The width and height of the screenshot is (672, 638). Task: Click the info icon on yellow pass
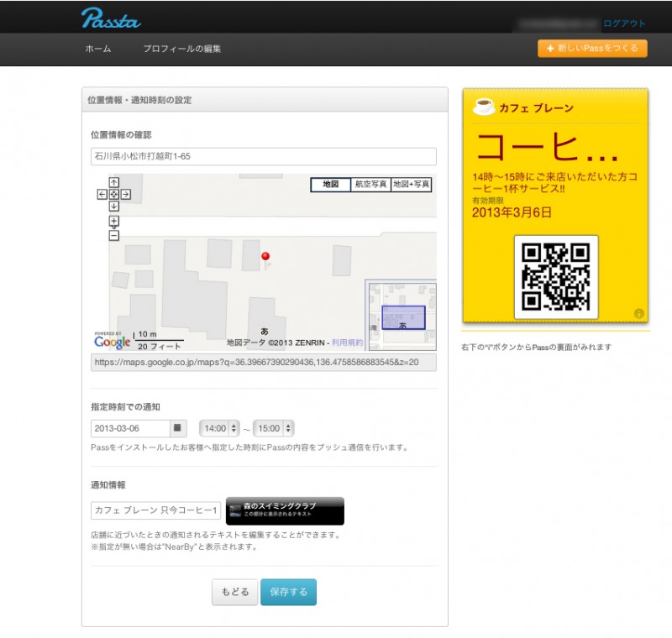point(638,314)
